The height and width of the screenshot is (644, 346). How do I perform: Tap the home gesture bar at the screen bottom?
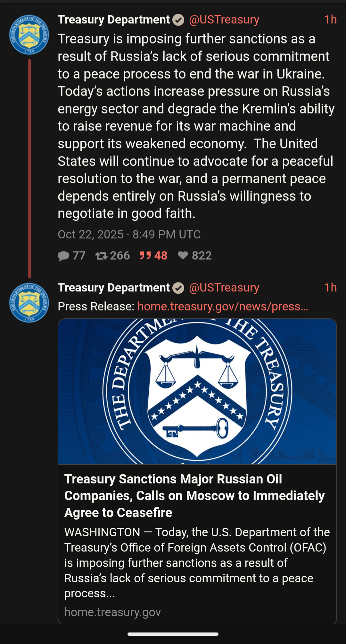tap(173, 634)
